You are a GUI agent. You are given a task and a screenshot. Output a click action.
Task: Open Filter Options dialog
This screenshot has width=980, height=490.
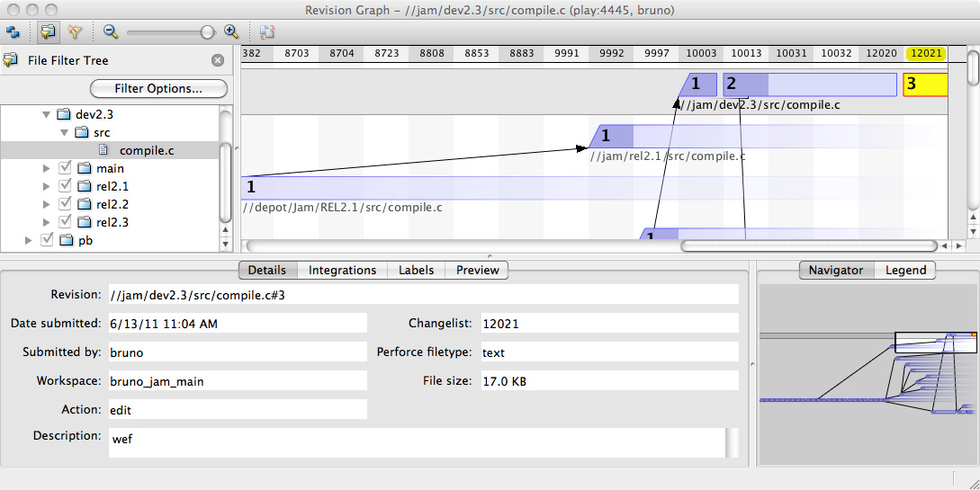pos(158,89)
